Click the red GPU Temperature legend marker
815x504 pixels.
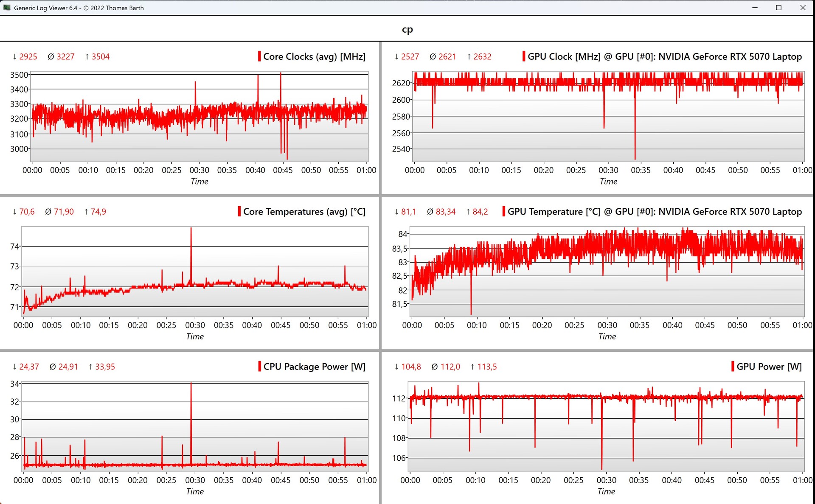coord(504,211)
